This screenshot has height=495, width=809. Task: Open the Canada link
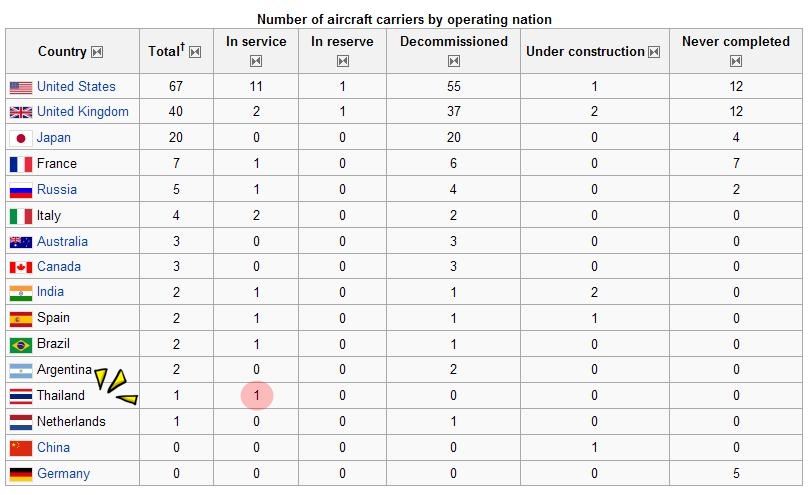pos(59,266)
